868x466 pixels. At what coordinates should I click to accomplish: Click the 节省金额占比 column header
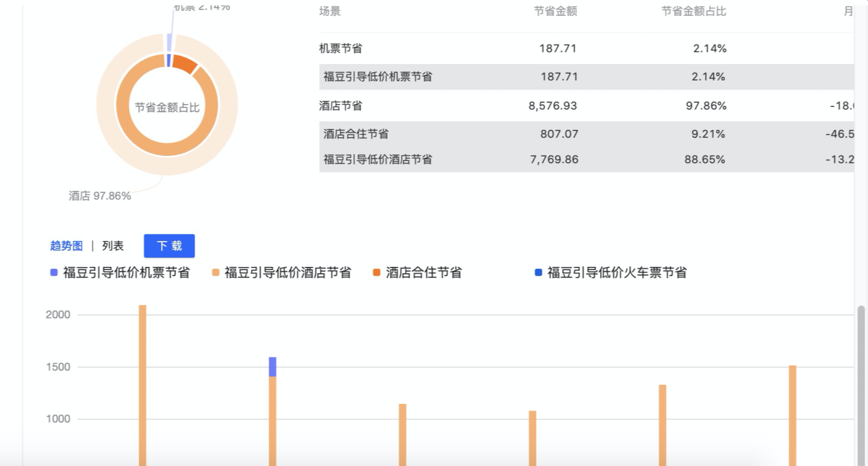694,11
